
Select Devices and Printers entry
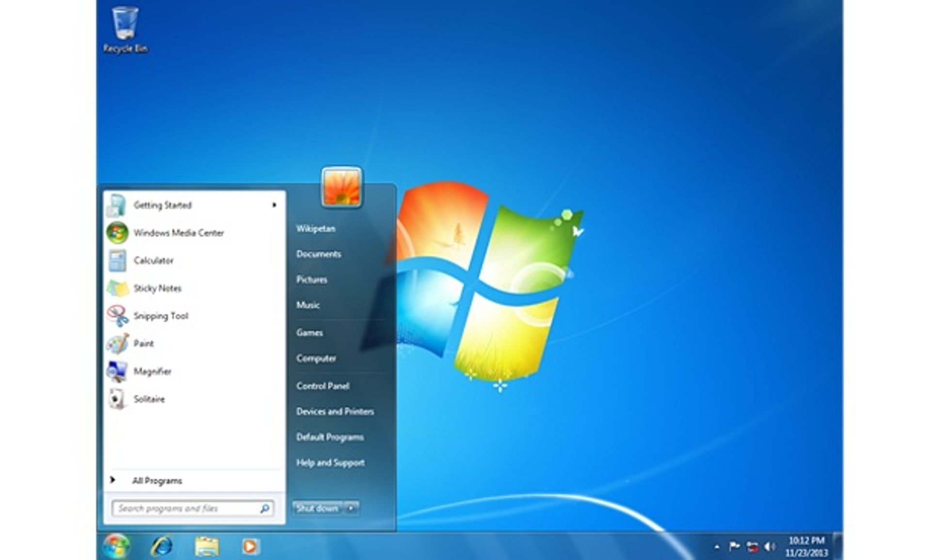coord(335,412)
